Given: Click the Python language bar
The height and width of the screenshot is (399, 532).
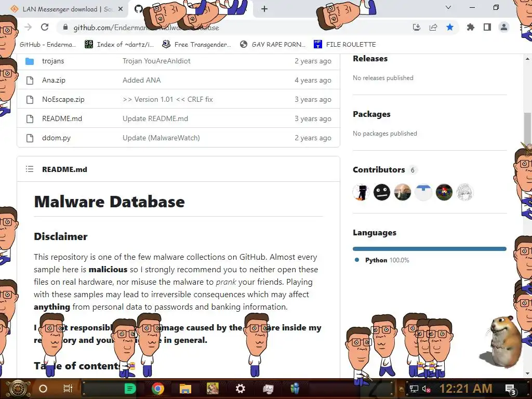Looking at the screenshot, I should pyautogui.click(x=430, y=249).
